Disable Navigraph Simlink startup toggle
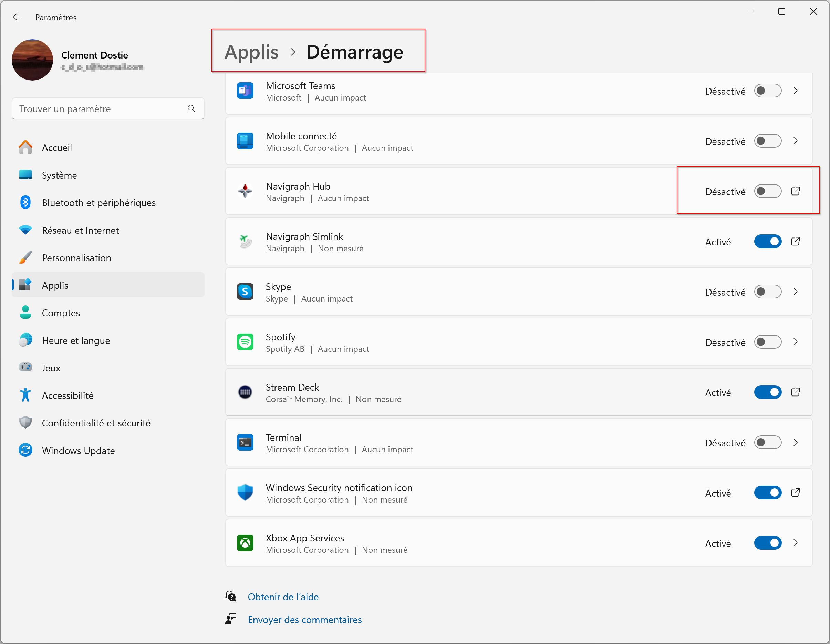 tap(768, 241)
